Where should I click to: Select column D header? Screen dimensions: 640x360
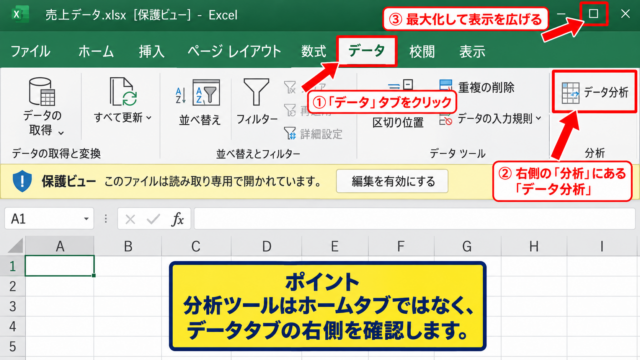tap(266, 247)
